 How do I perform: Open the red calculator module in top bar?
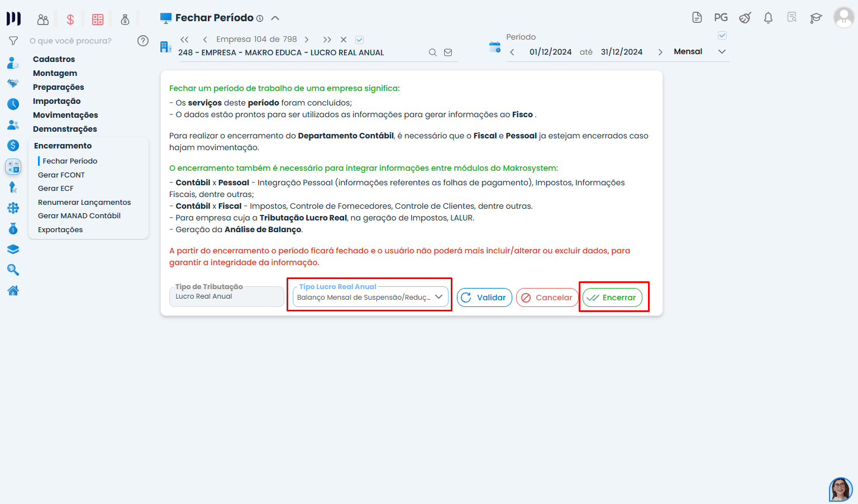click(x=98, y=20)
